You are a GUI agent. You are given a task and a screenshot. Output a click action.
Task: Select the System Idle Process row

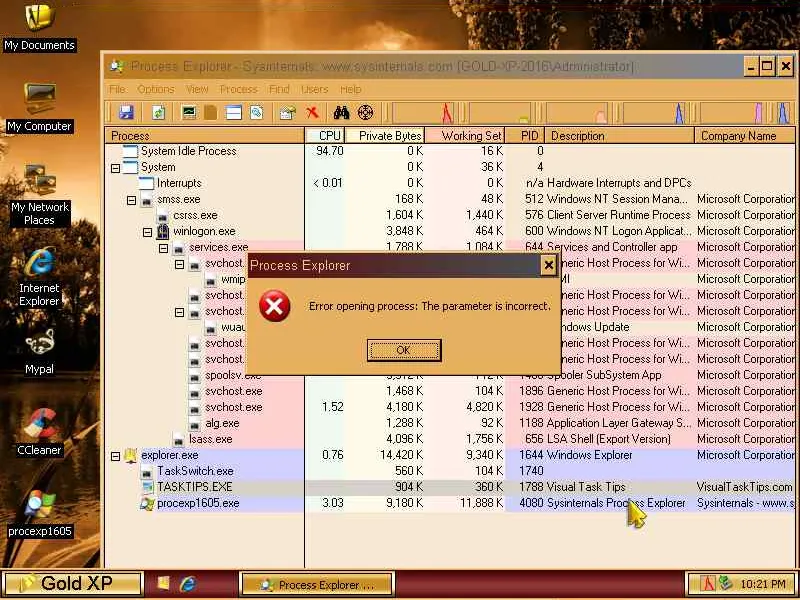[450, 151]
